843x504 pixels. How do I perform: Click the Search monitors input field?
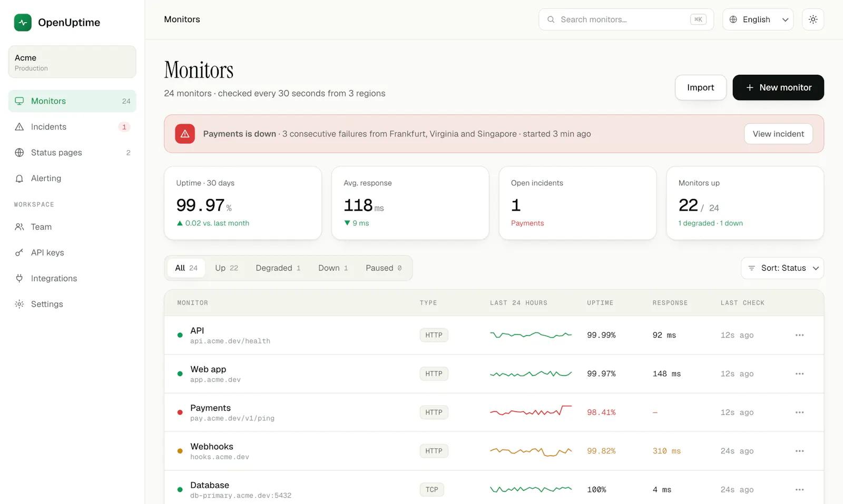tap(626, 19)
